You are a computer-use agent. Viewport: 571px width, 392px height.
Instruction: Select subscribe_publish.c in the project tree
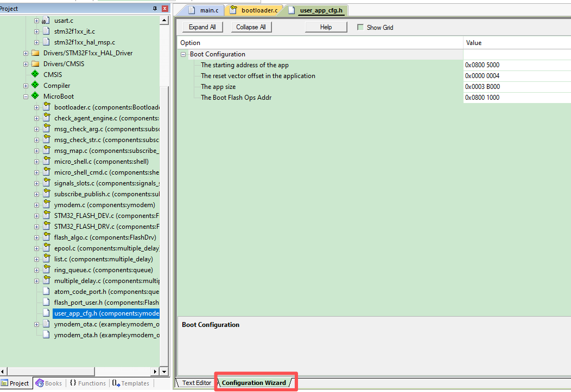coord(106,194)
